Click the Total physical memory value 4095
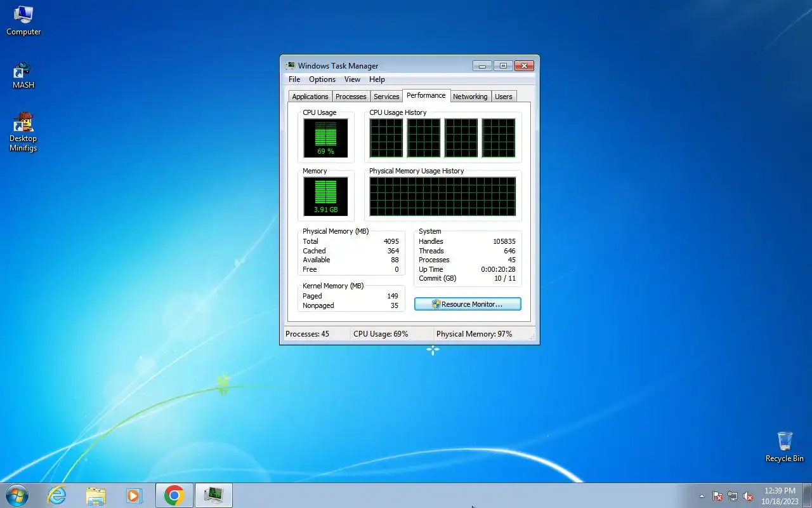 coord(391,241)
